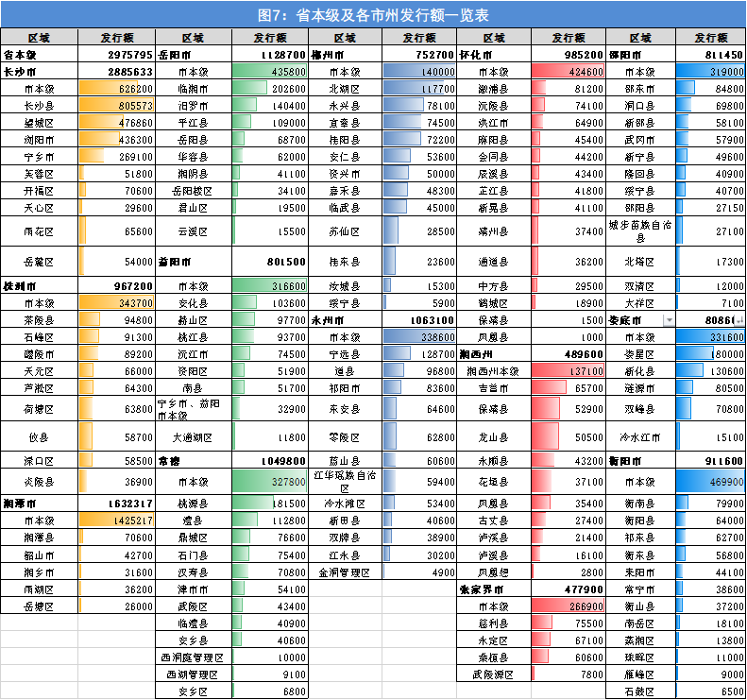The height and width of the screenshot is (700, 747).
Task: Select the title cell 图7：省本级及各市州发行额一览表
Action: pos(373,15)
